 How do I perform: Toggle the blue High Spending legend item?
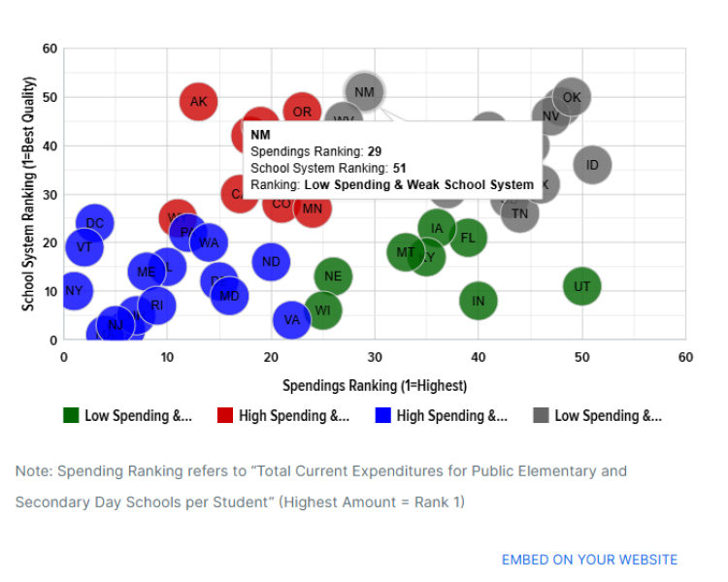441,415
